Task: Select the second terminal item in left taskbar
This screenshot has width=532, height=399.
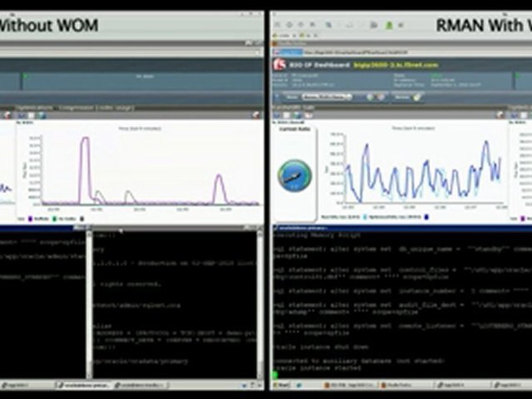Action: [84, 385]
